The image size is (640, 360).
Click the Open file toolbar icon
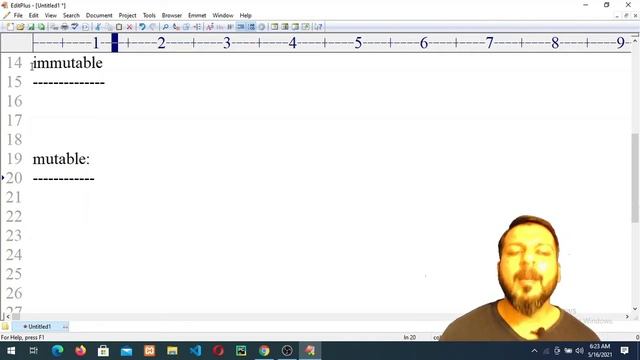[x=20, y=27]
